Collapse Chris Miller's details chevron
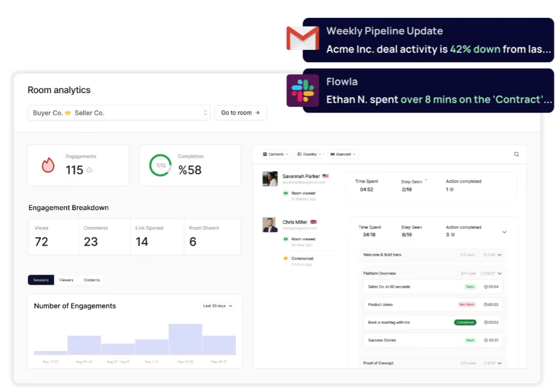 tap(504, 232)
